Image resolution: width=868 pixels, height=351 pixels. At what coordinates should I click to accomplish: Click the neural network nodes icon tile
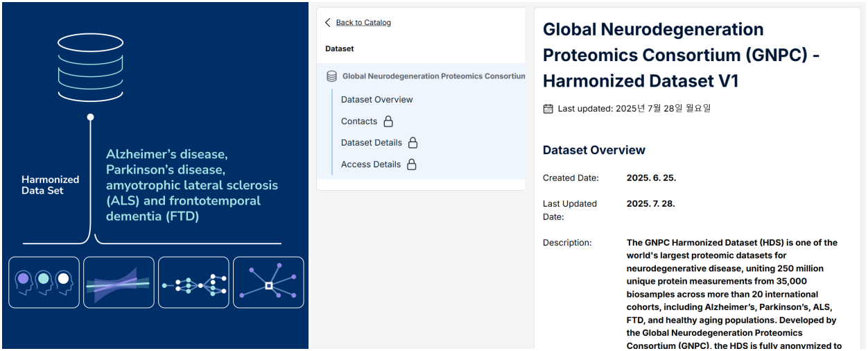tap(193, 282)
